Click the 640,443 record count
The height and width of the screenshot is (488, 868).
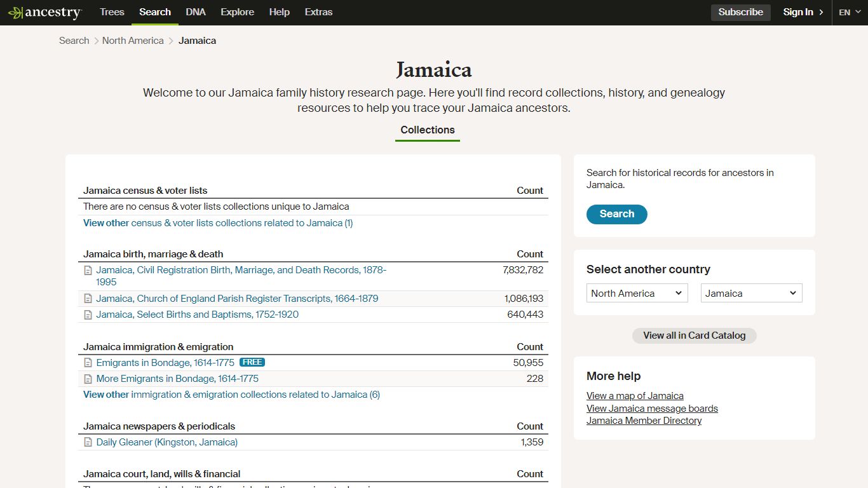pos(526,315)
